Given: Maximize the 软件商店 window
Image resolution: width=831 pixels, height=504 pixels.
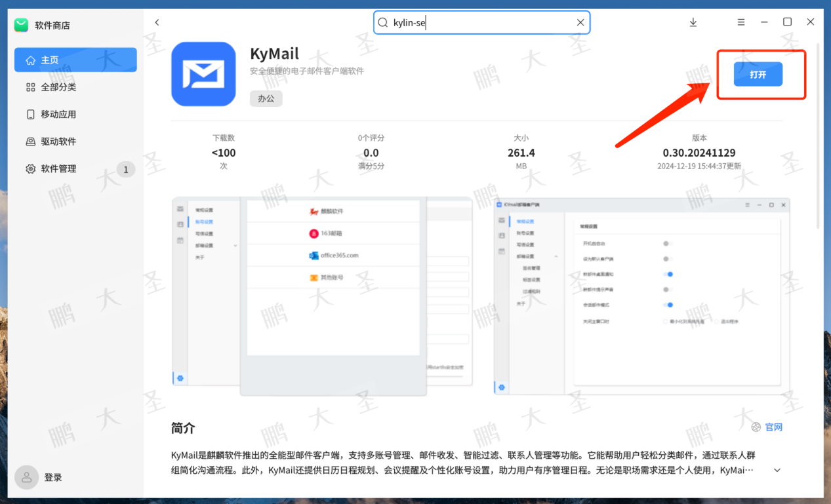Looking at the screenshot, I should point(787,22).
